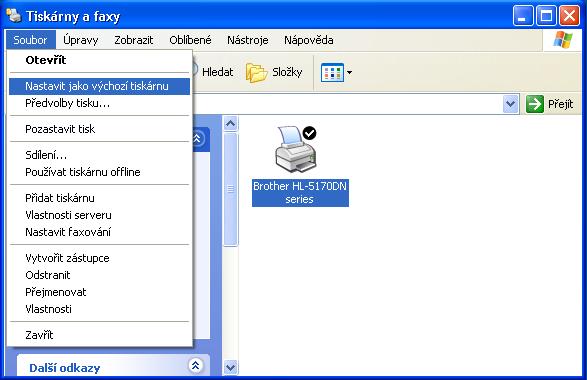Open the Nápověda menu

coord(308,40)
